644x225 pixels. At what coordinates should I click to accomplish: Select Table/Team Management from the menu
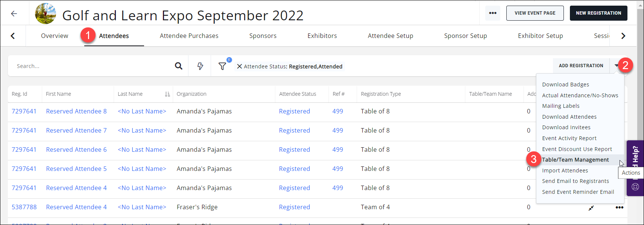[575, 160]
